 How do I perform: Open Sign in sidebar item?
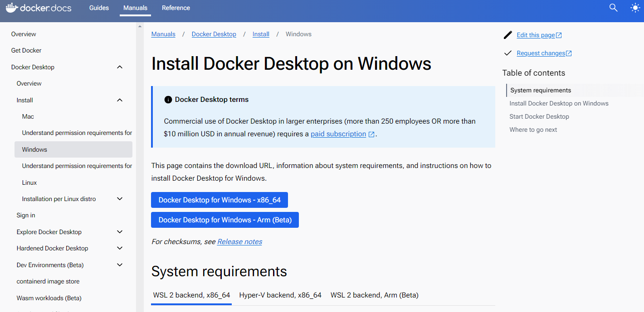[26, 215]
